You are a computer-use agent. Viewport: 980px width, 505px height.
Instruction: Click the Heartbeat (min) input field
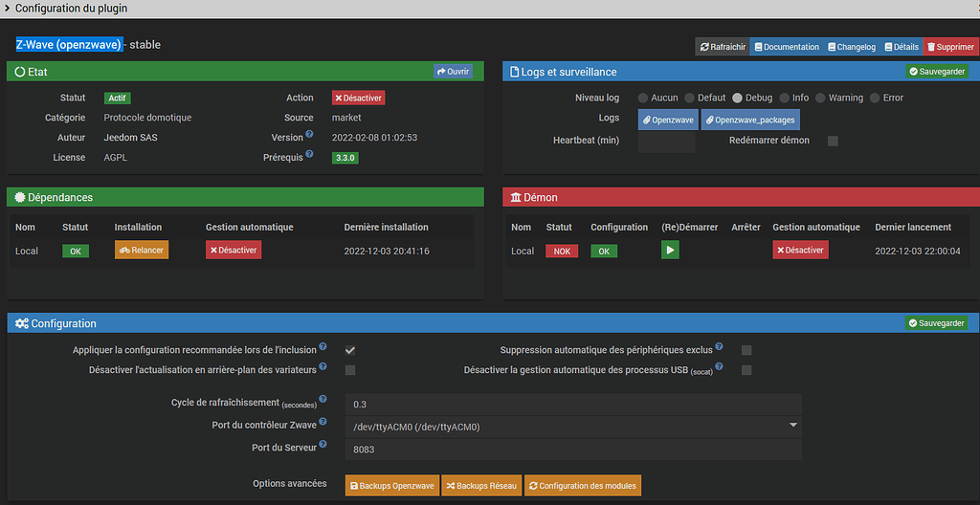click(666, 142)
